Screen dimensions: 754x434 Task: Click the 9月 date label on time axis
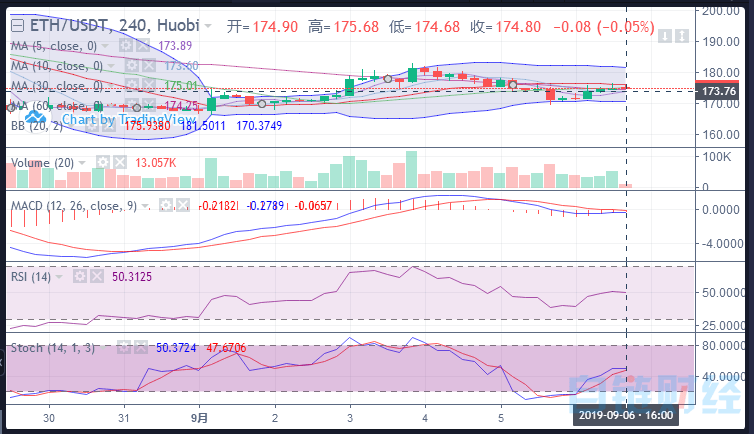pos(200,418)
